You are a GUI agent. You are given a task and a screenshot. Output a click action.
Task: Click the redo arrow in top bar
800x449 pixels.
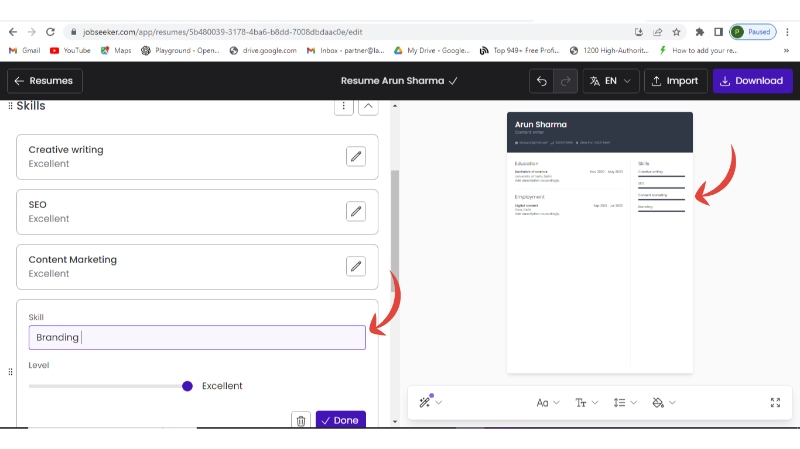tap(566, 81)
